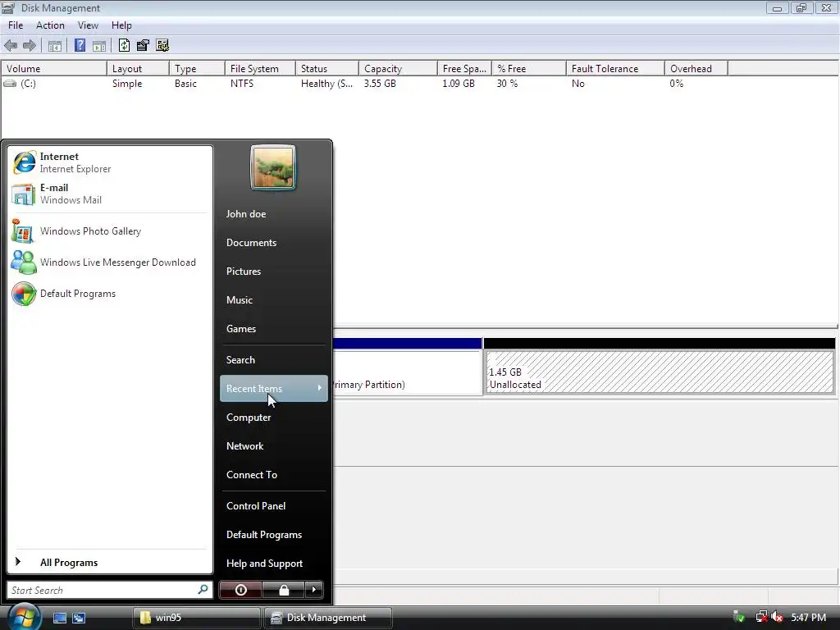Sort by Capacity column header

(398, 69)
